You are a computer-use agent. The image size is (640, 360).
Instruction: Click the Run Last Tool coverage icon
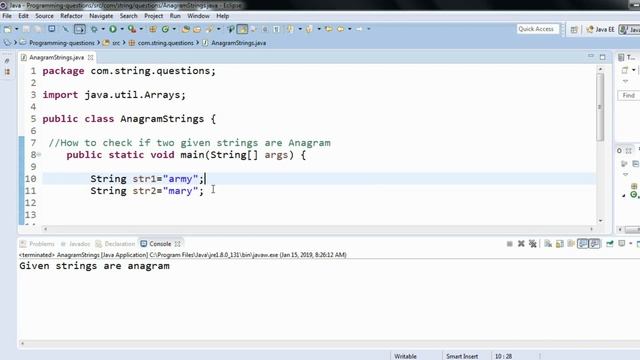click(x=132, y=29)
